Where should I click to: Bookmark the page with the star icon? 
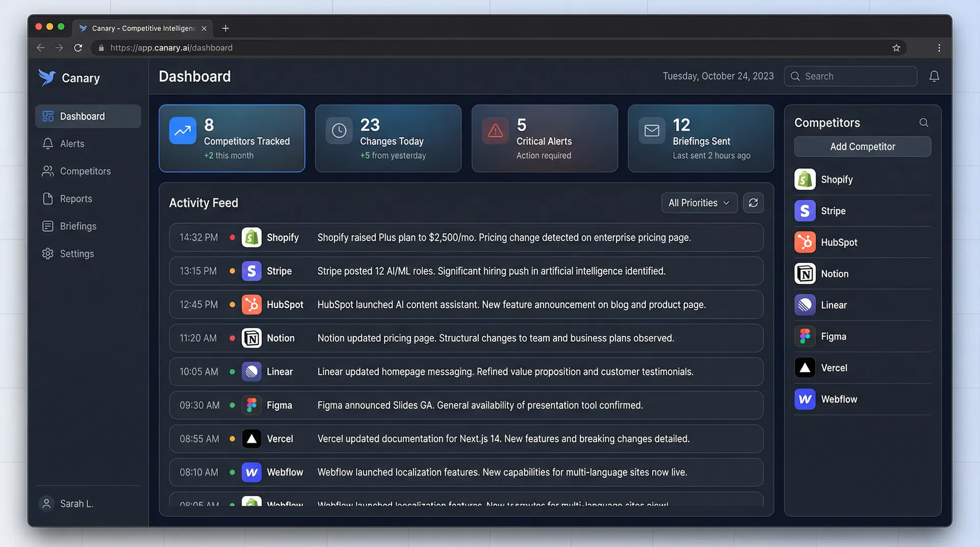tap(896, 47)
